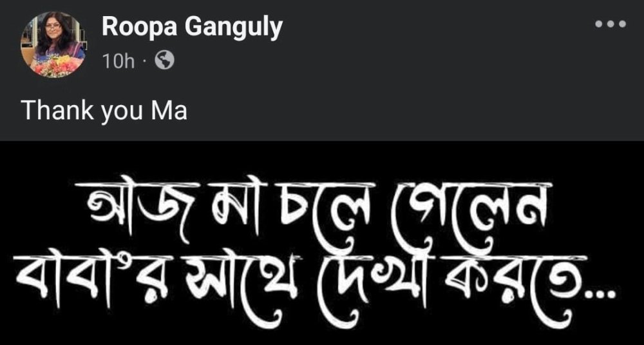Click the separator dot beside 10h
This screenshot has width=644, height=345.
click(x=144, y=62)
